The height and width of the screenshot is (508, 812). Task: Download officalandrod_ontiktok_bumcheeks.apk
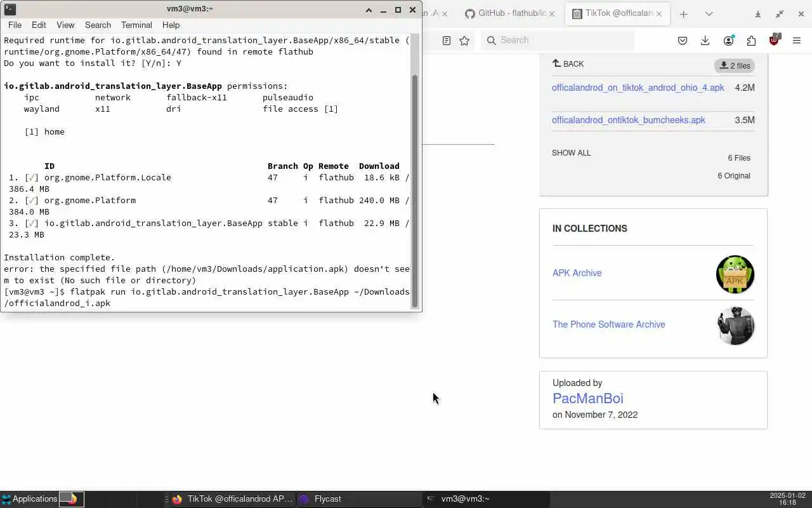click(628, 120)
